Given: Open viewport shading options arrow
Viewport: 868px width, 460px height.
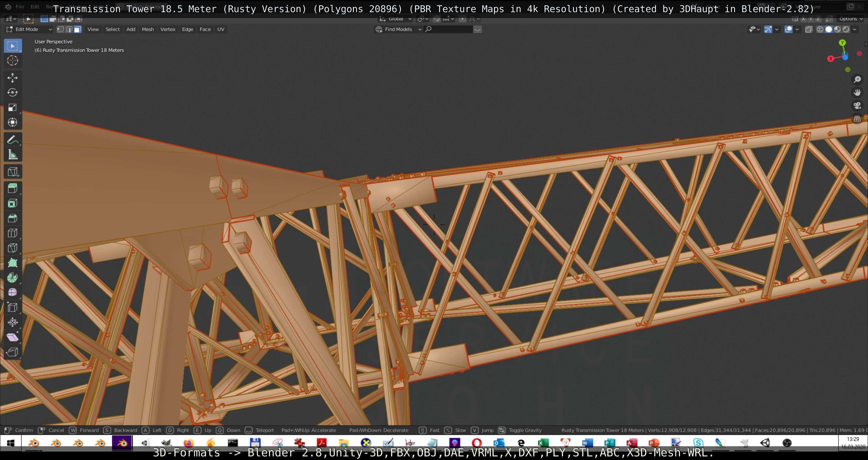Looking at the screenshot, I should [855, 29].
